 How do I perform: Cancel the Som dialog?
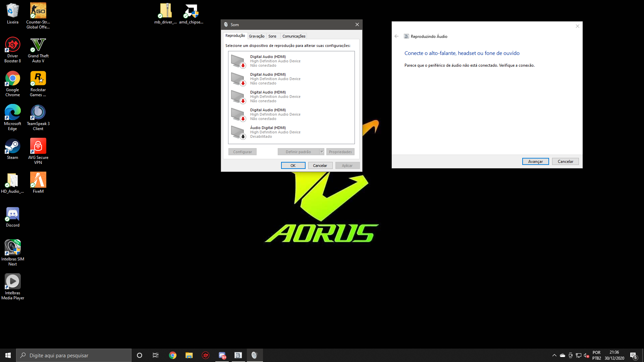point(320,166)
